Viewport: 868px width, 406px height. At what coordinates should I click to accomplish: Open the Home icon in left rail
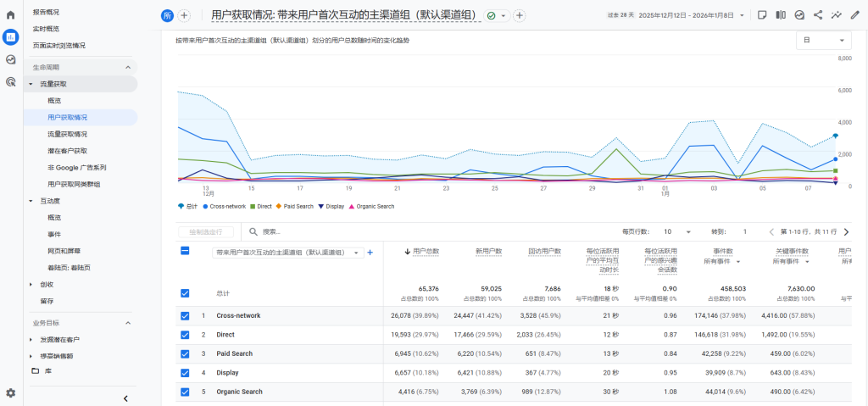10,15
